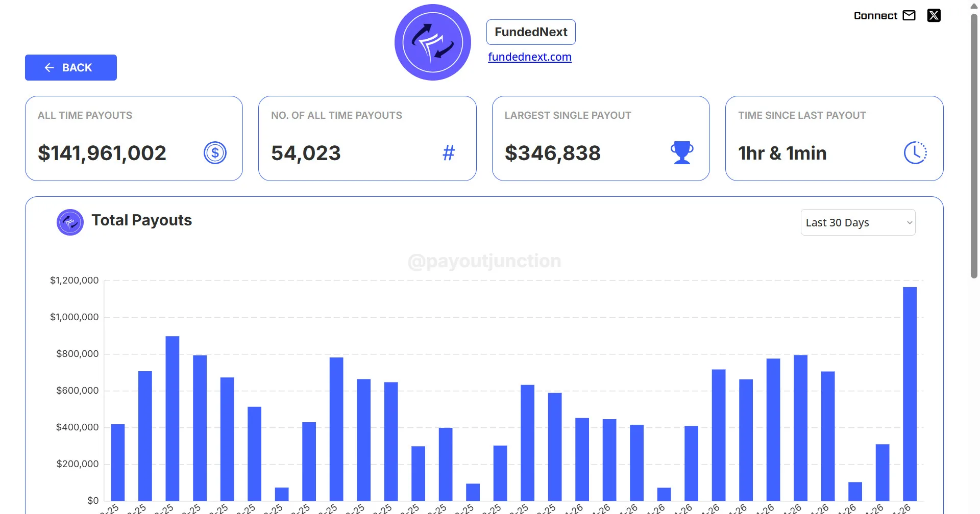980x514 pixels.
Task: Open the X (Twitter) icon link
Action: point(934,15)
